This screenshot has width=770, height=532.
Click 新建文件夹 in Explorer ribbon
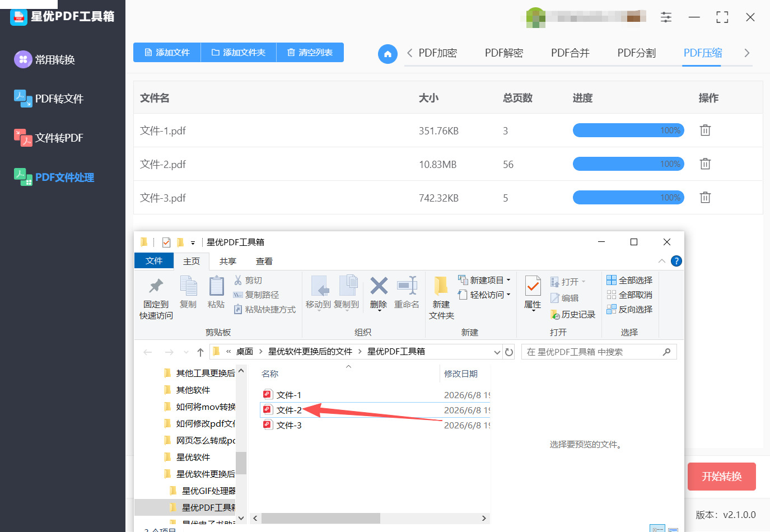tap(441, 298)
